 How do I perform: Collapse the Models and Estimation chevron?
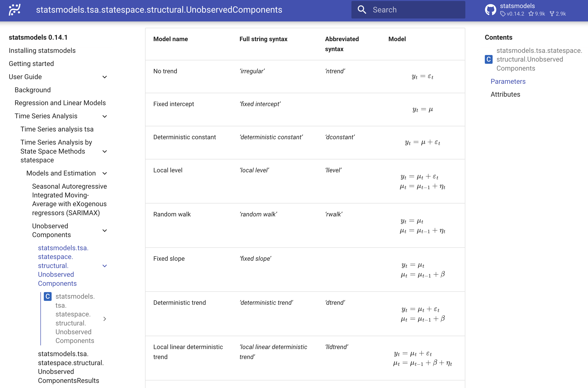coord(105,174)
